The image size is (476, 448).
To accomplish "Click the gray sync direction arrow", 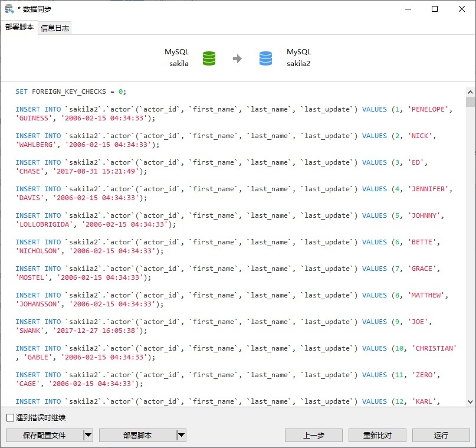I will tap(237, 58).
